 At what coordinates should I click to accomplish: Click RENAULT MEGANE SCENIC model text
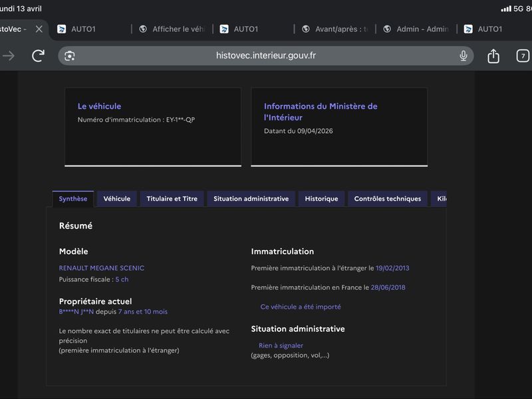tap(102, 268)
